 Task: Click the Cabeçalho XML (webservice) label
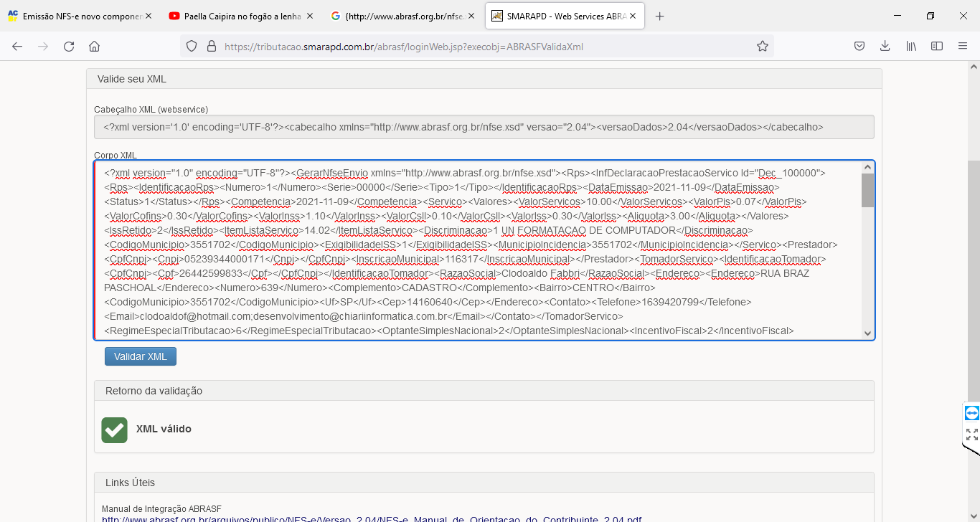(x=151, y=110)
